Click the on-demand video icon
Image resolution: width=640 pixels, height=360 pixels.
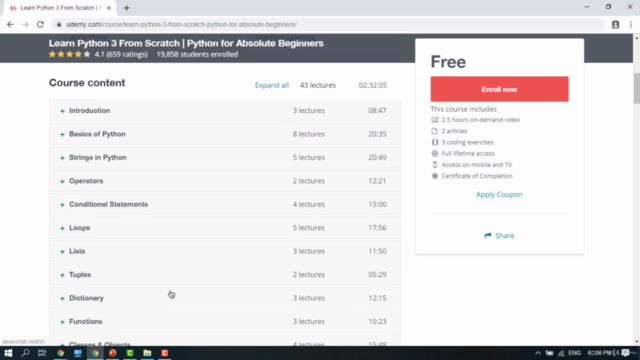[435, 120]
